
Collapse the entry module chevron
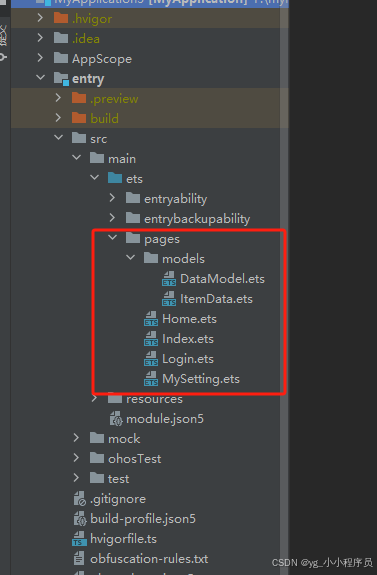click(40, 78)
